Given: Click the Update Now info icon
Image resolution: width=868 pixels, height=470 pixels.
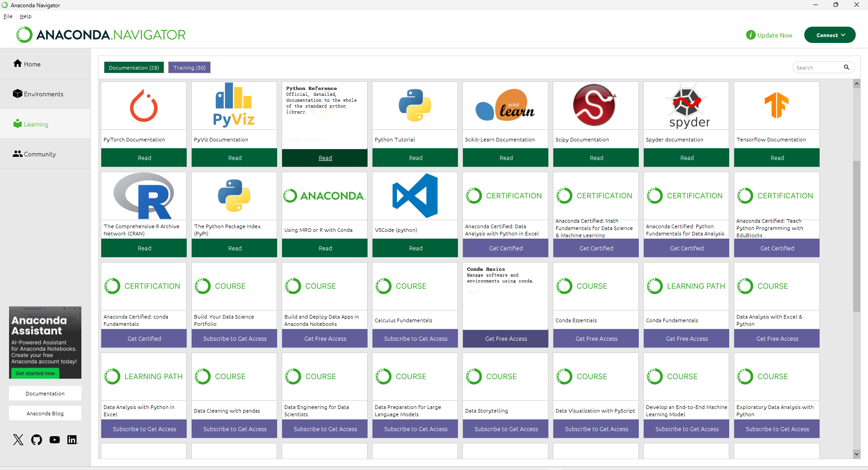Looking at the screenshot, I should coord(750,35).
